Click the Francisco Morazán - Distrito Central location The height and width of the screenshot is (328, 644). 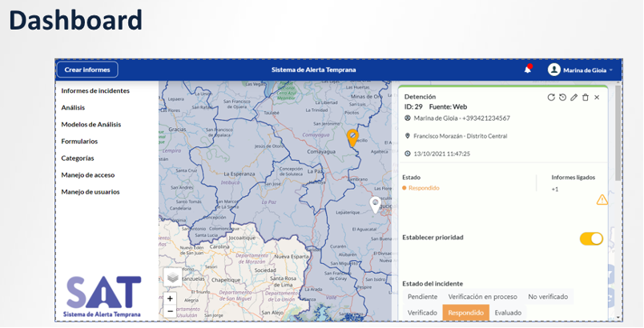click(x=461, y=136)
